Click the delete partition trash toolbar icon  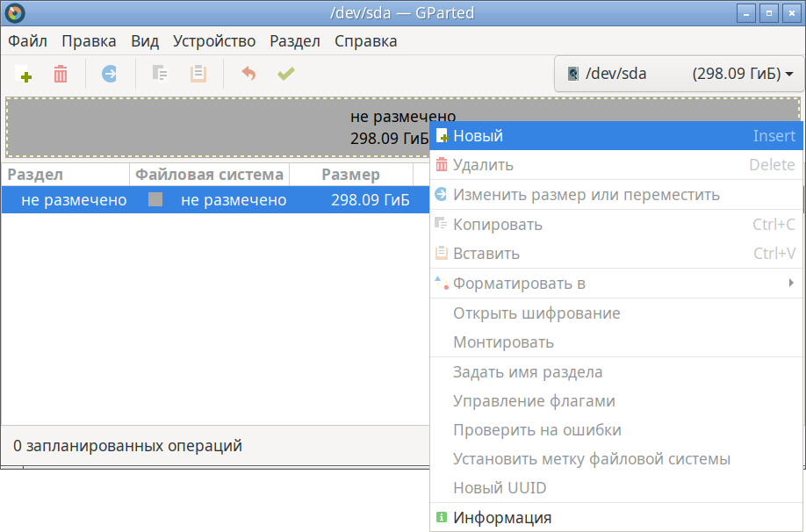61,74
